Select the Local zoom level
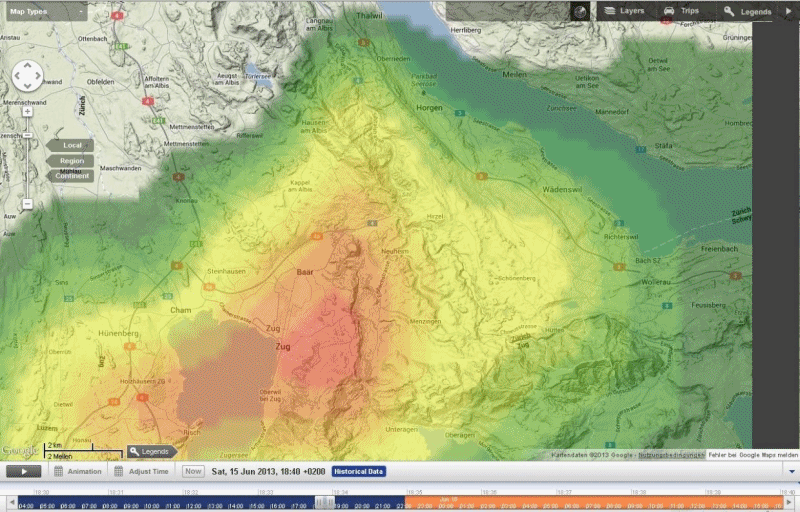800x512 pixels. coord(70,145)
